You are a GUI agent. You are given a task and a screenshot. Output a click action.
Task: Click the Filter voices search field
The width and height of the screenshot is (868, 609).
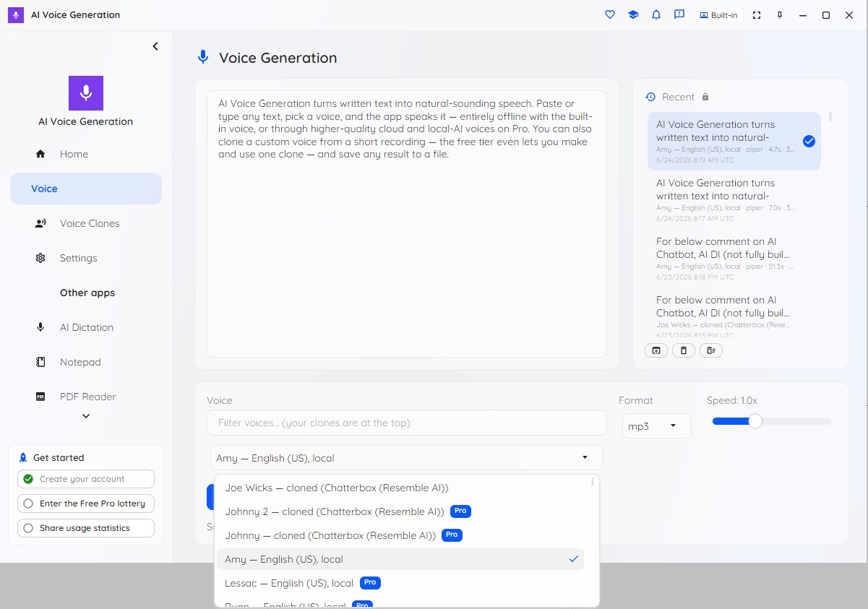tap(407, 423)
